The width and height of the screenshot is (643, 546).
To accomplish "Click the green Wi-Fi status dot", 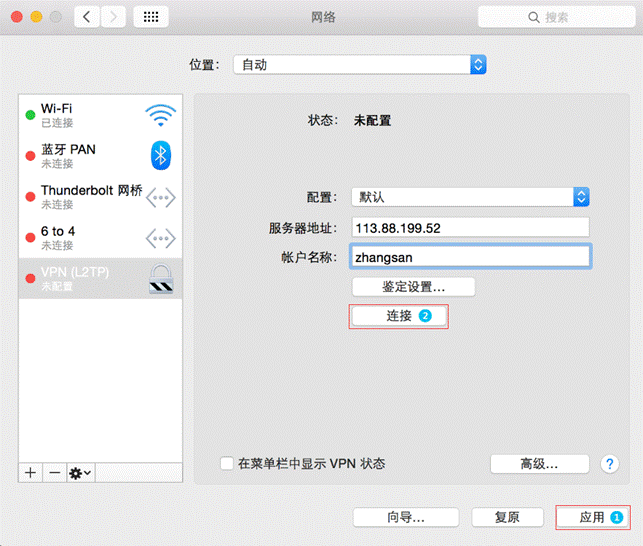I will click(x=30, y=115).
